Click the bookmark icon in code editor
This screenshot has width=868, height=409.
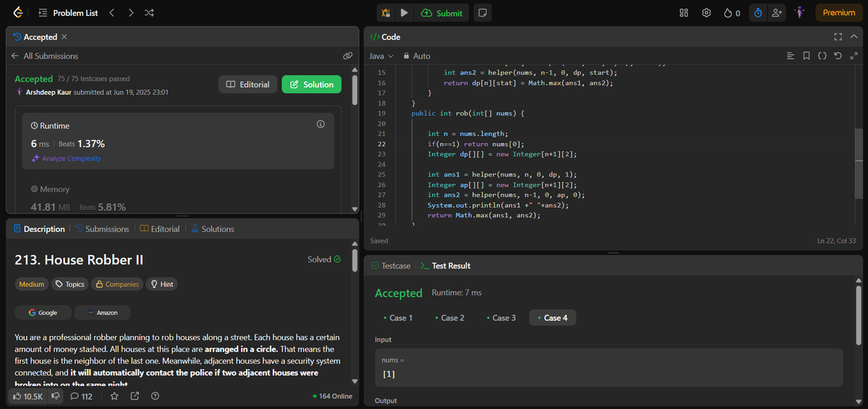point(807,56)
